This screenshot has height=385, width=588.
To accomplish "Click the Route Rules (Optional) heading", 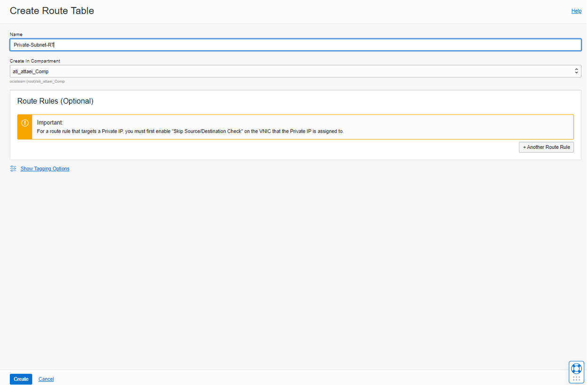I will pyautogui.click(x=55, y=101).
